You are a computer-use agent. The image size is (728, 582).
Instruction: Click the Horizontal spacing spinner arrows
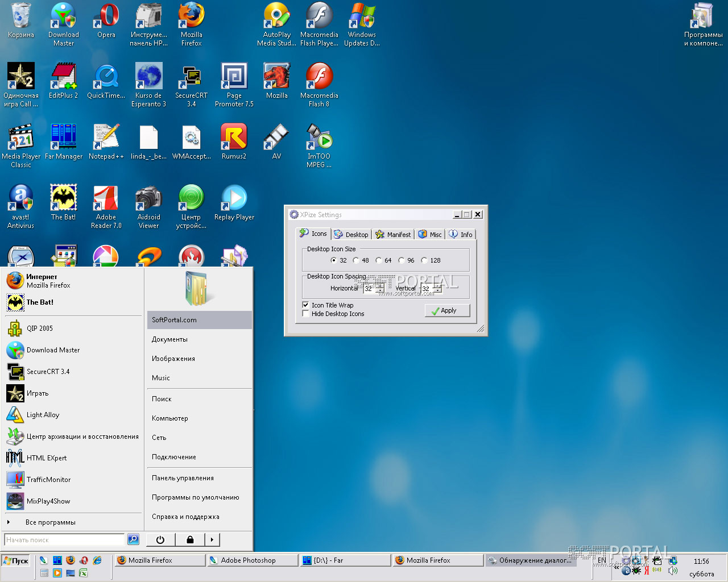tap(380, 288)
